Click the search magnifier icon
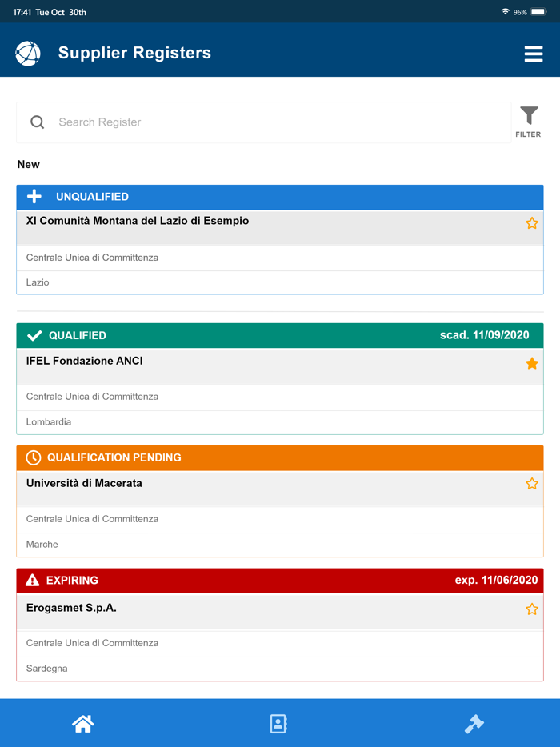560x747 pixels. point(37,122)
